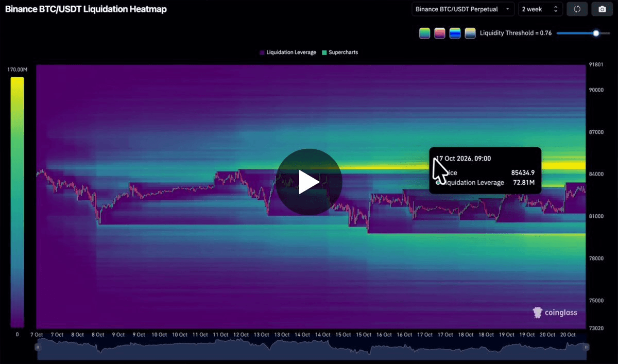The height and width of the screenshot is (364, 618).
Task: Click the Binance BTC/USDT Liquidation Heatmap title
Action: pyautogui.click(x=86, y=9)
